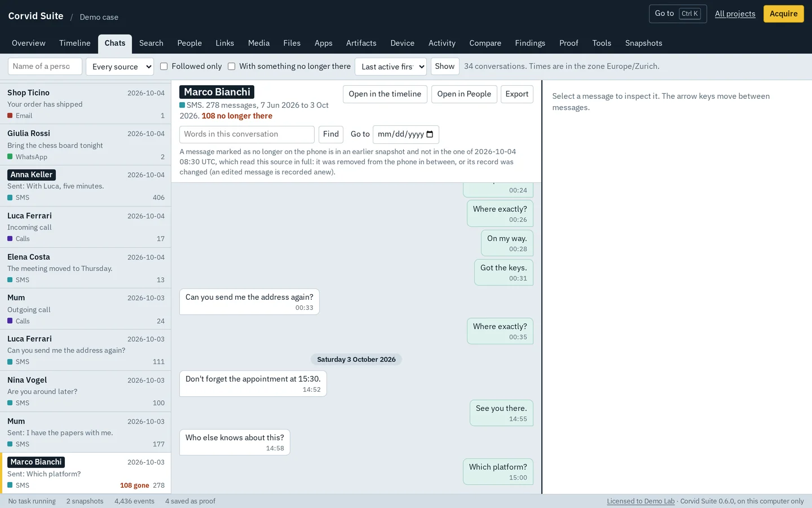Open the Anna Keller SMS conversation
This screenshot has height=508, width=812.
86,186
